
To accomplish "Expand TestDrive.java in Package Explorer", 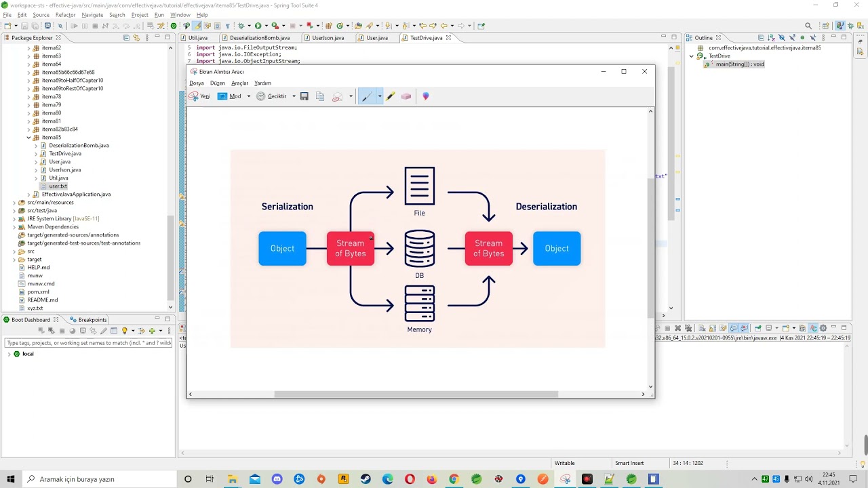I will [x=36, y=154].
